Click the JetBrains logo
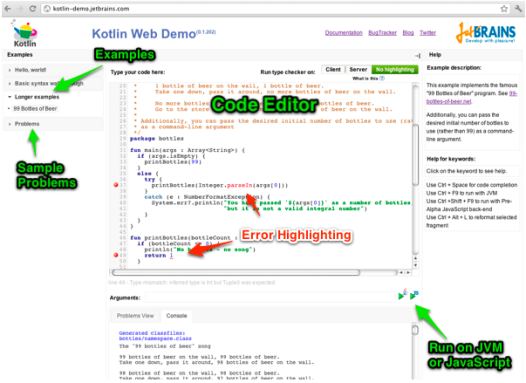This screenshot has height=383, width=526. click(x=485, y=33)
